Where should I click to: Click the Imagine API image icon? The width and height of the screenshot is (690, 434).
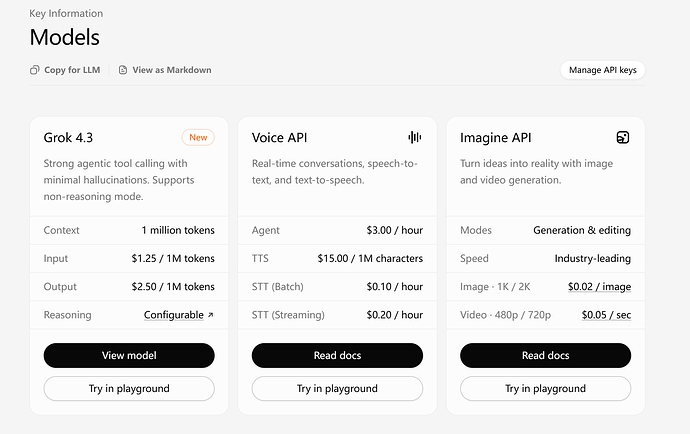pyautogui.click(x=623, y=137)
